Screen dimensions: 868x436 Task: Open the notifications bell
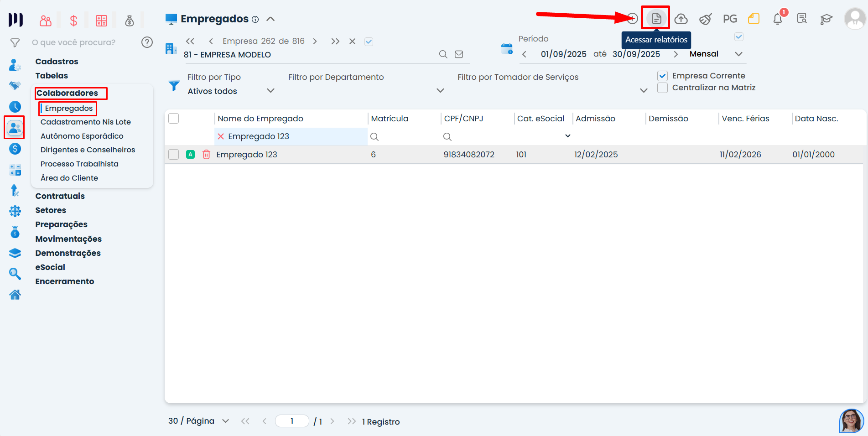click(778, 19)
